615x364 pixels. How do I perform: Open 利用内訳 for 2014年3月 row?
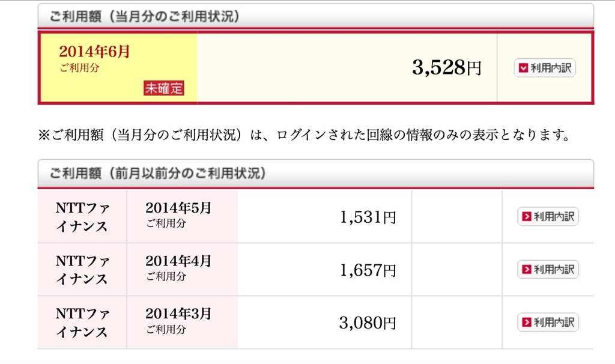pos(548,322)
